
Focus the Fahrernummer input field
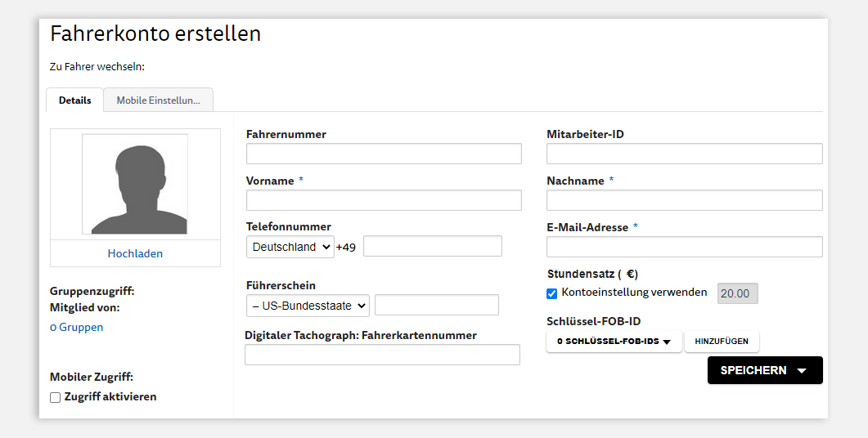[x=384, y=154]
